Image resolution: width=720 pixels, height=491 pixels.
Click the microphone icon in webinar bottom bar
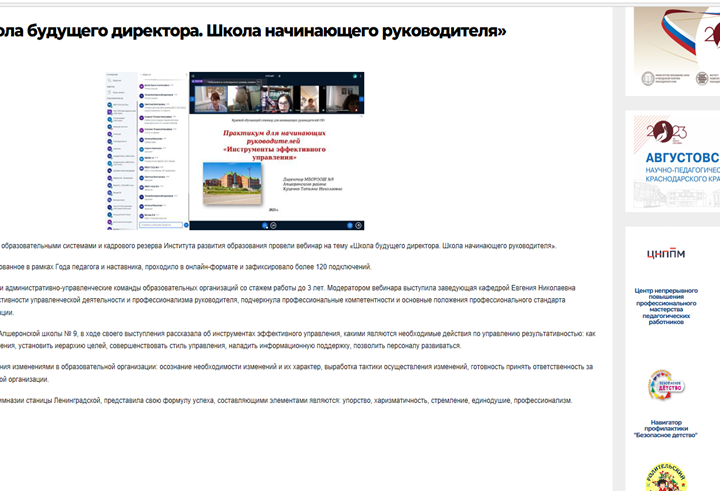[x=266, y=226]
